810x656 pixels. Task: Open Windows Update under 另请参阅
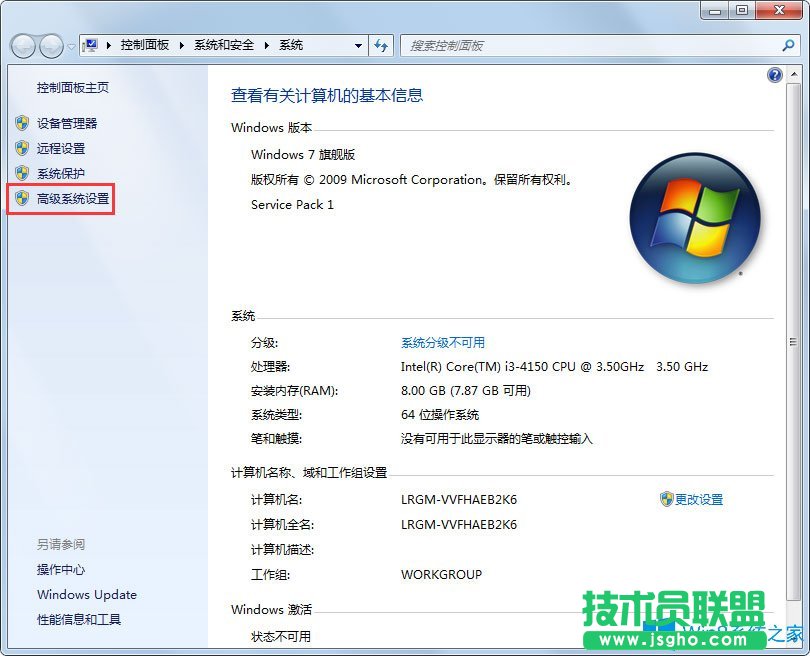86,595
